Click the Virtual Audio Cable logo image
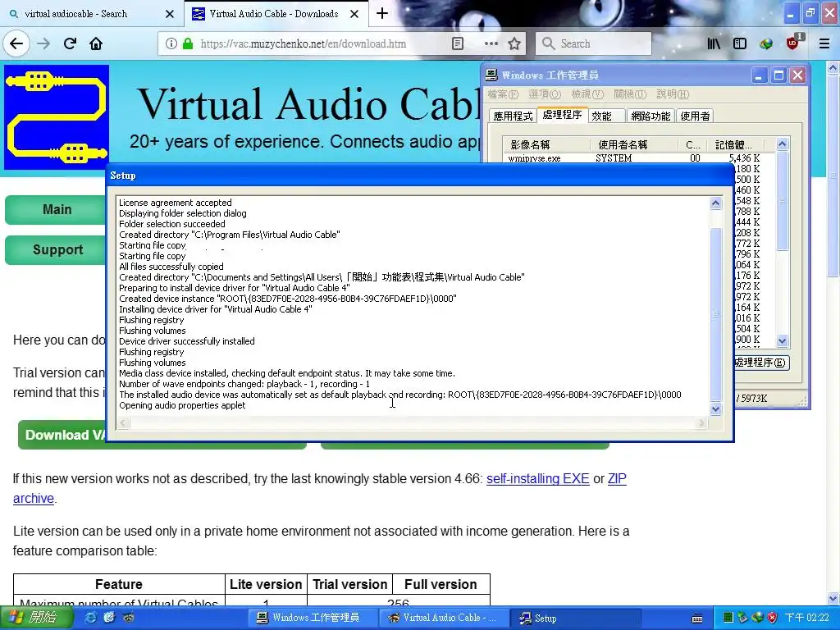 57,117
